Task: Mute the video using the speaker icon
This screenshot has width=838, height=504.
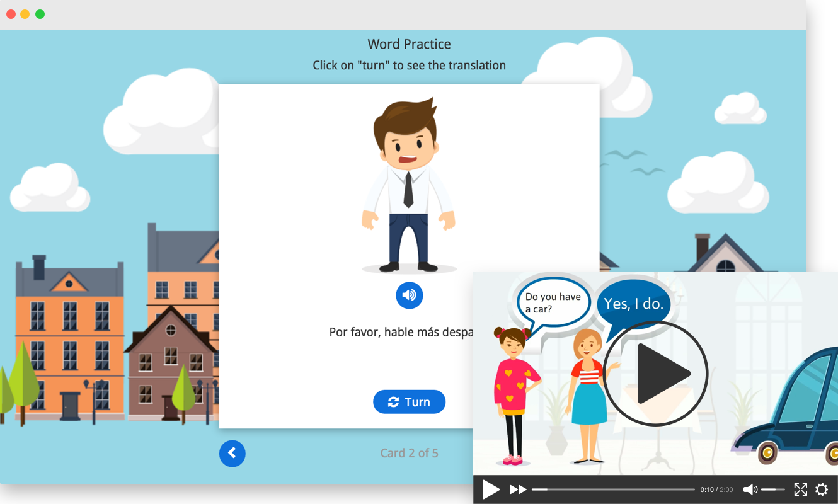Action: 750,490
